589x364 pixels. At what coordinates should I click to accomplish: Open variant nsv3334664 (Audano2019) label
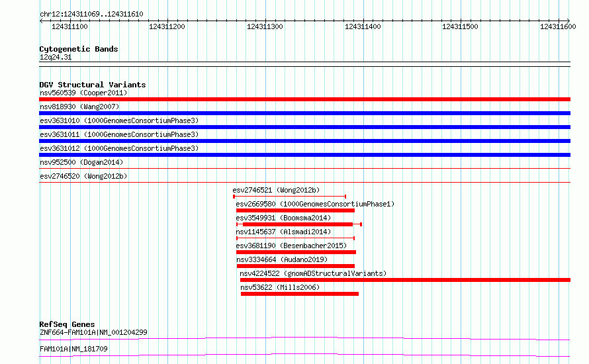coord(282,259)
